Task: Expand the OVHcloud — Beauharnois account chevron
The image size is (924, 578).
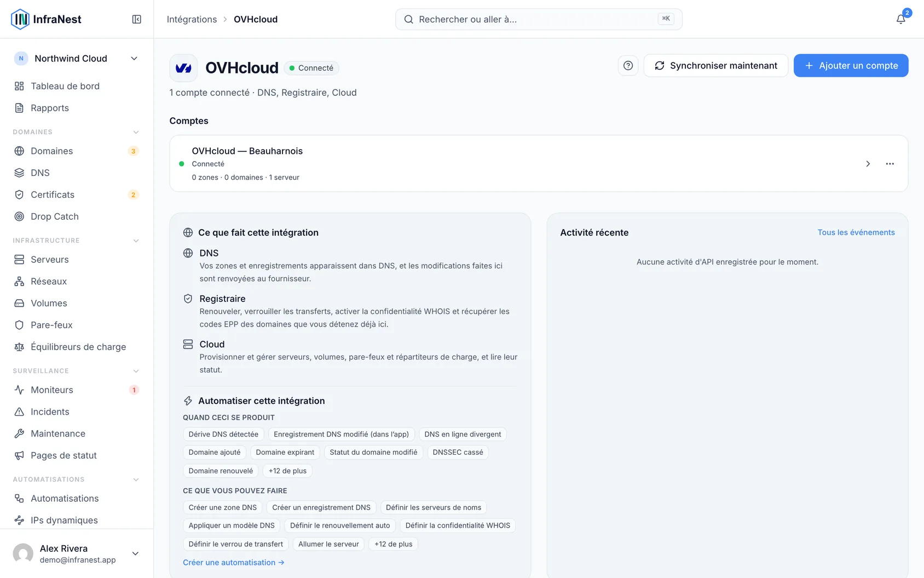Action: (868, 164)
